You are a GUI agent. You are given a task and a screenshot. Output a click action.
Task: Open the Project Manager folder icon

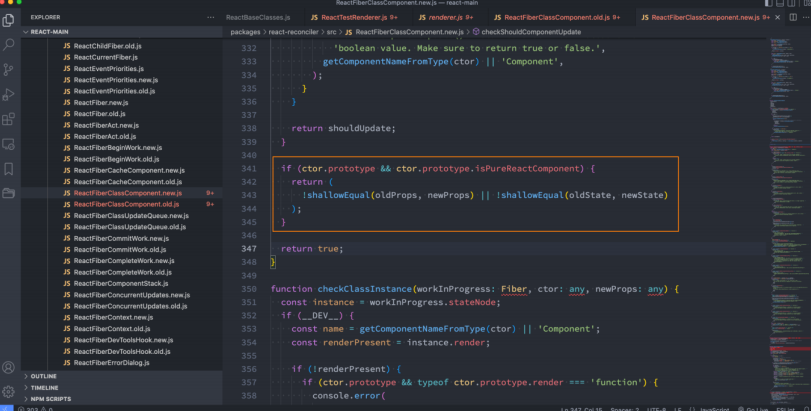point(8,193)
